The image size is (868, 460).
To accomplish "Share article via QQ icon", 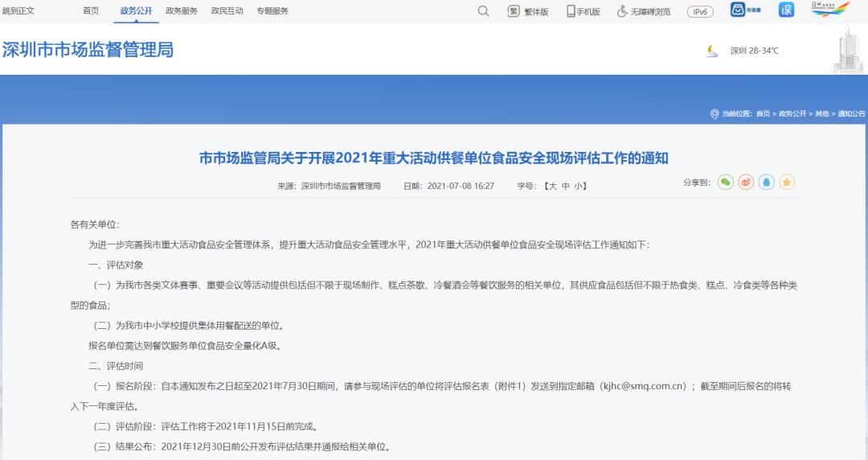I will point(767,183).
